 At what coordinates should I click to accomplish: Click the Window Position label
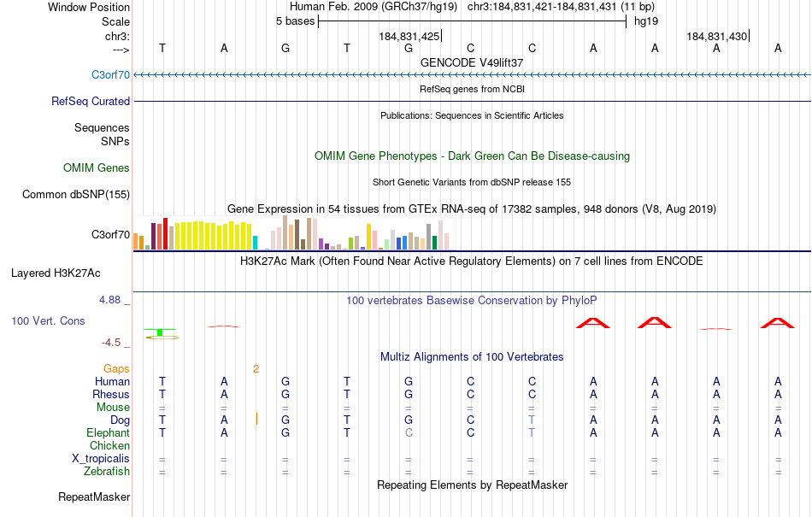[x=89, y=7]
